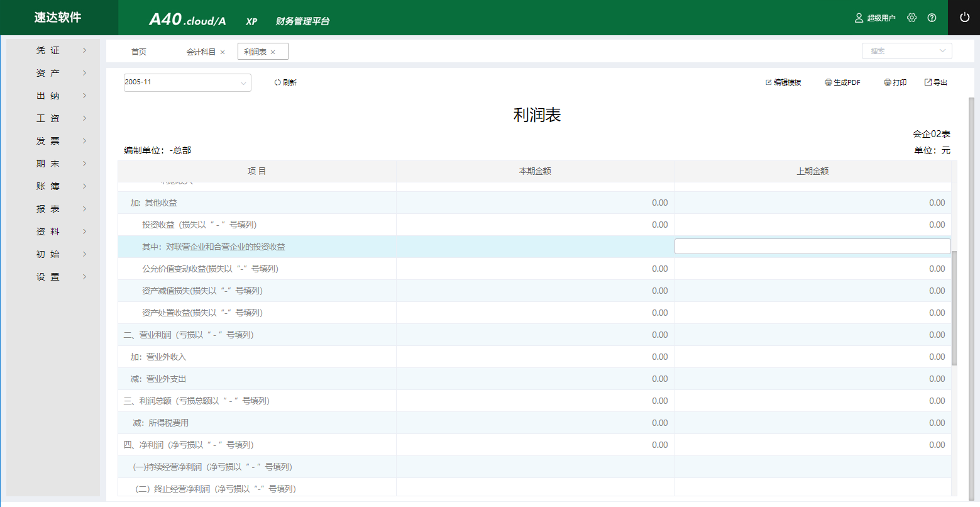
Task: Click the power logout icon
Action: coord(964,18)
